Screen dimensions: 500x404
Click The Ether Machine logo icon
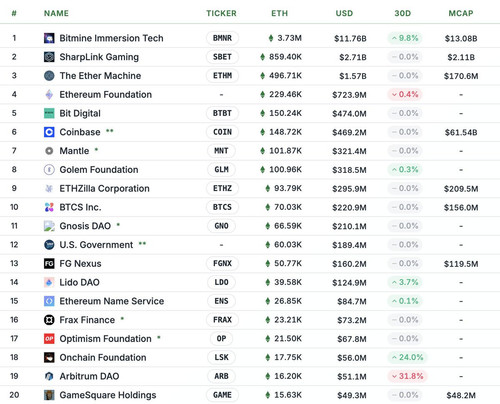pyautogui.click(x=49, y=76)
